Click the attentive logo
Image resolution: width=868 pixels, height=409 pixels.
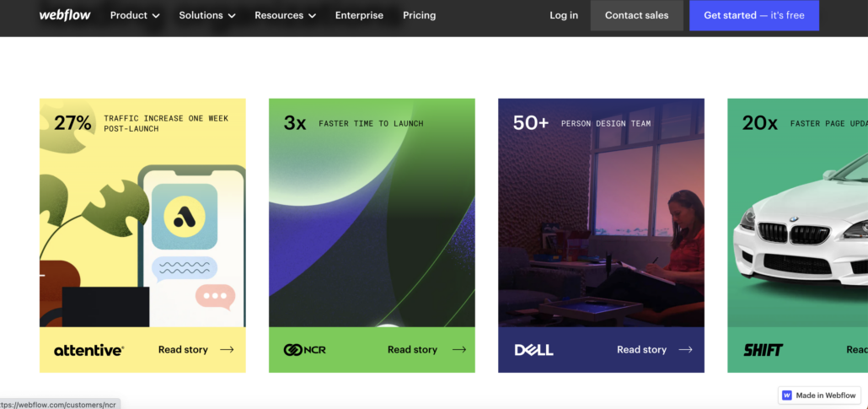click(89, 350)
